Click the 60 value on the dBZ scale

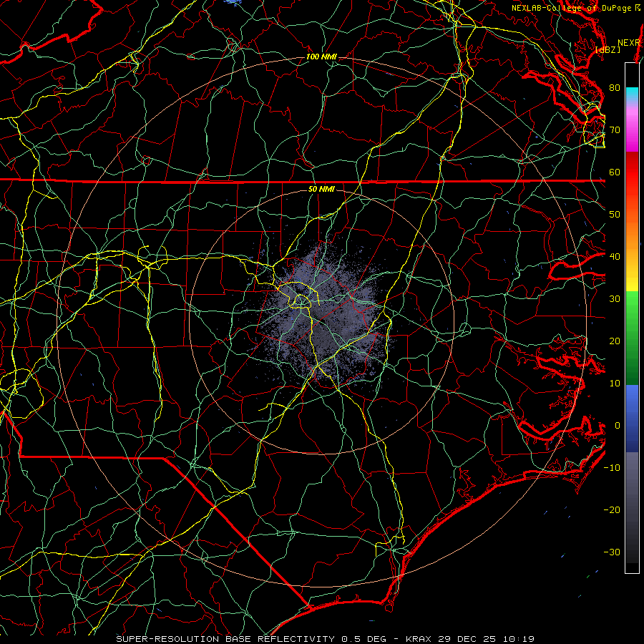[x=615, y=172]
